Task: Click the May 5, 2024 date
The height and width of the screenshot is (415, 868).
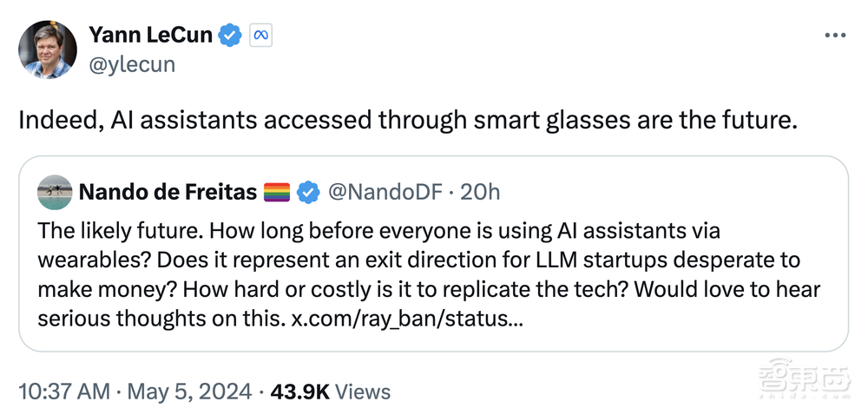Action: [x=188, y=392]
